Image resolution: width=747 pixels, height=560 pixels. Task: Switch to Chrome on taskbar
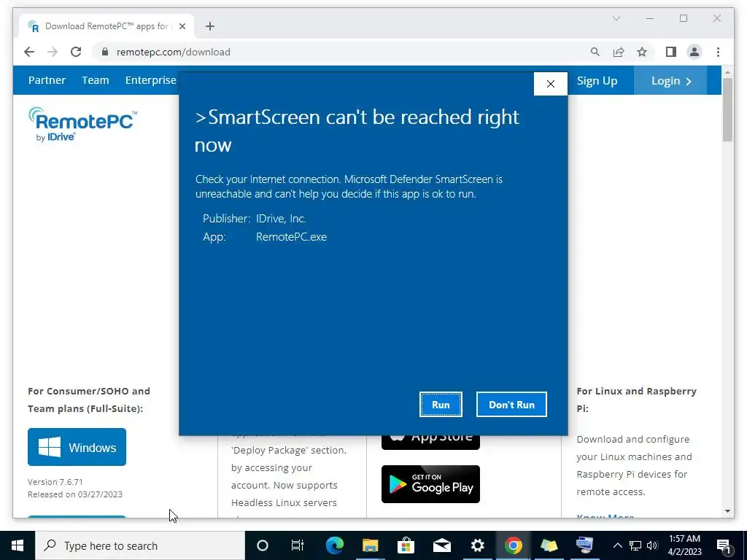[x=513, y=545]
